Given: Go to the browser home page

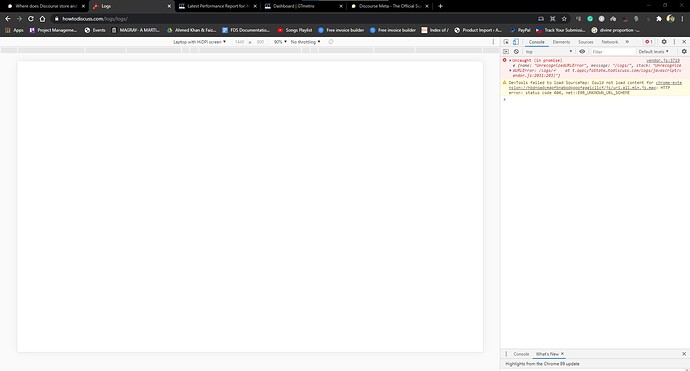Looking at the screenshot, I should pos(42,19).
